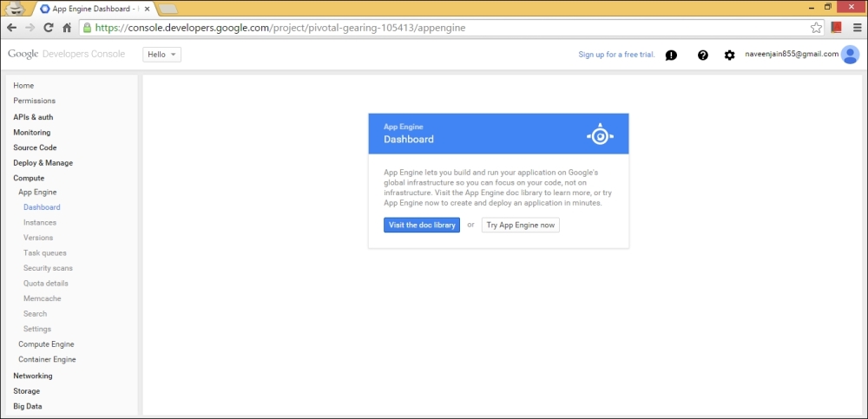Expand the Big Data section
Screen dimensions: 868x419
(x=28, y=406)
